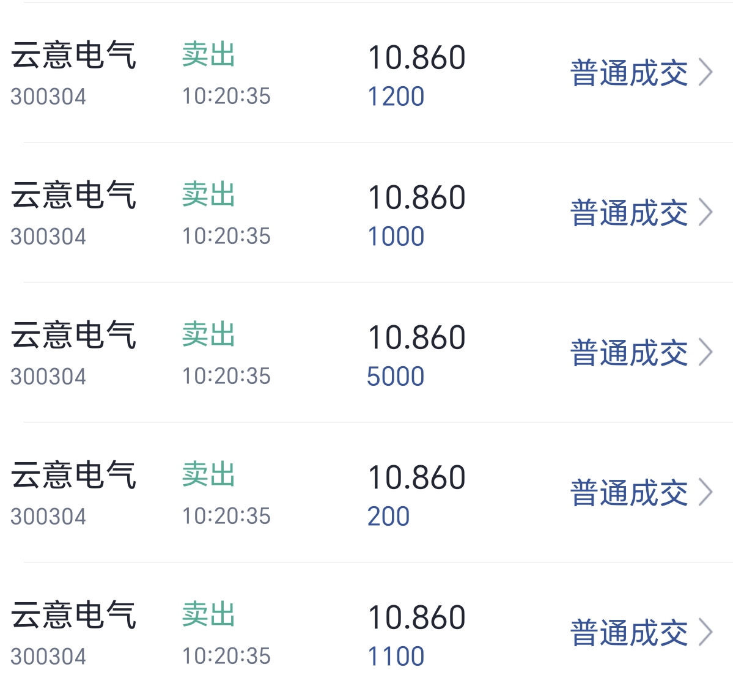Viewport: 733px width, 700px height.
Task: Tap the chevron on the 200-share trade
Action: click(705, 493)
